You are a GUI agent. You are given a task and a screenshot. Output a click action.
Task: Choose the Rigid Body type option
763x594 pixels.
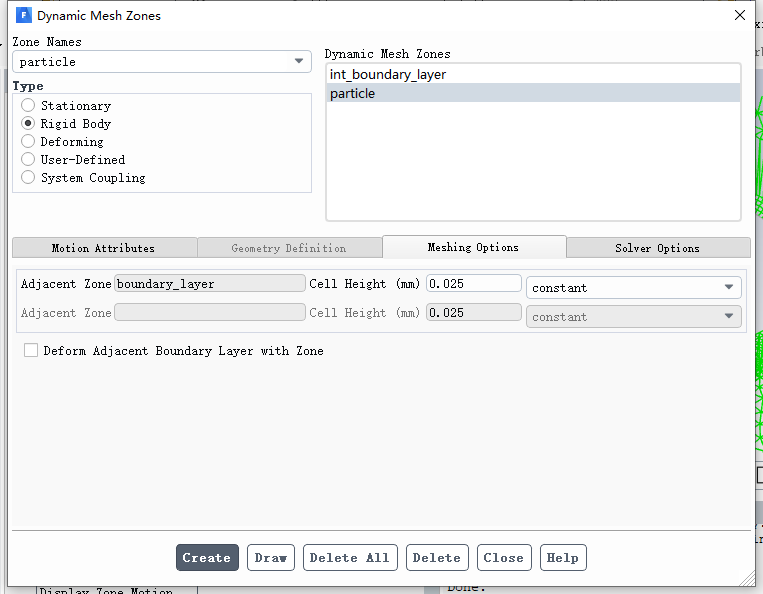pos(28,124)
